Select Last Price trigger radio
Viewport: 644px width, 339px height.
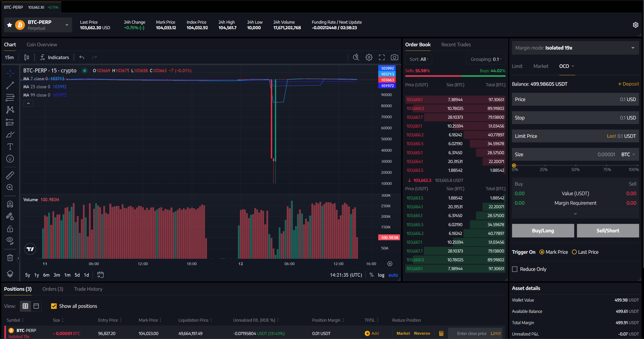pyautogui.click(x=574, y=252)
